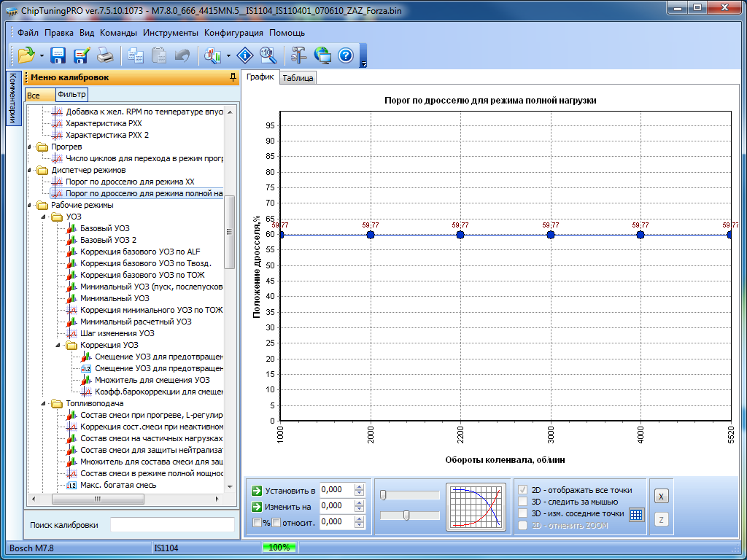
Task: Click the upper horizontal slider handle
Action: click(x=383, y=495)
